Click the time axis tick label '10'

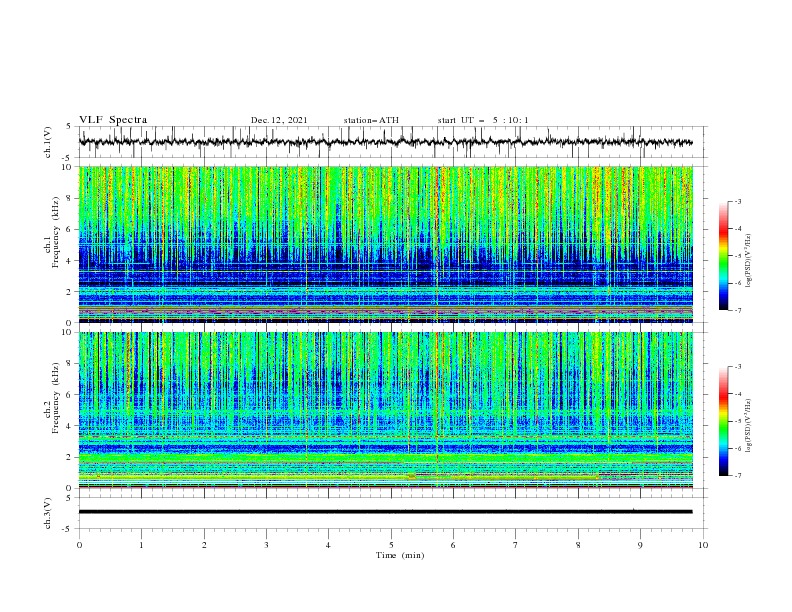703,545
